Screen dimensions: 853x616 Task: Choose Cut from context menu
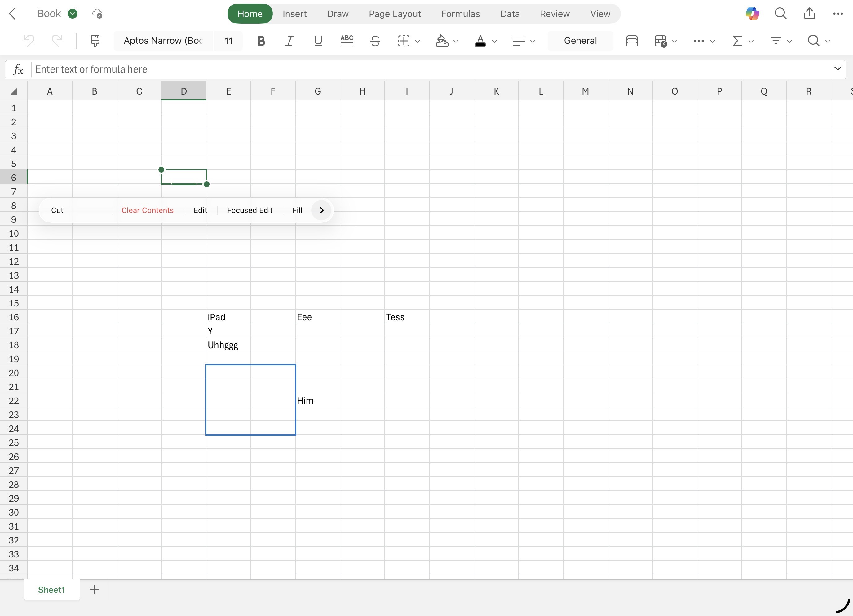point(57,210)
